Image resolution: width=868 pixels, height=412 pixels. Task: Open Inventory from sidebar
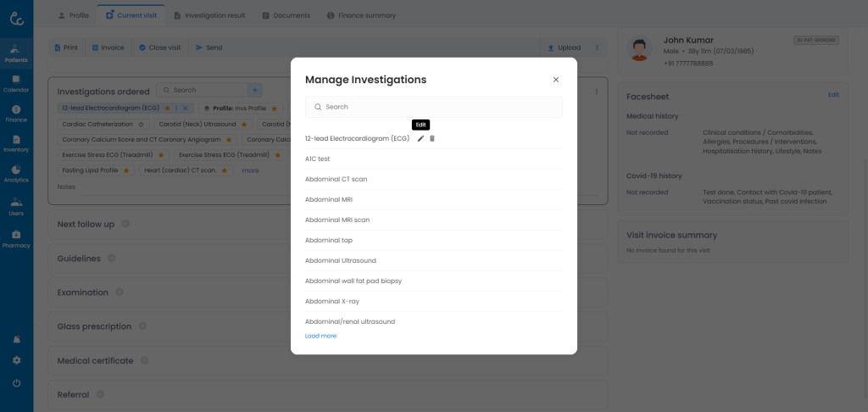(16, 143)
